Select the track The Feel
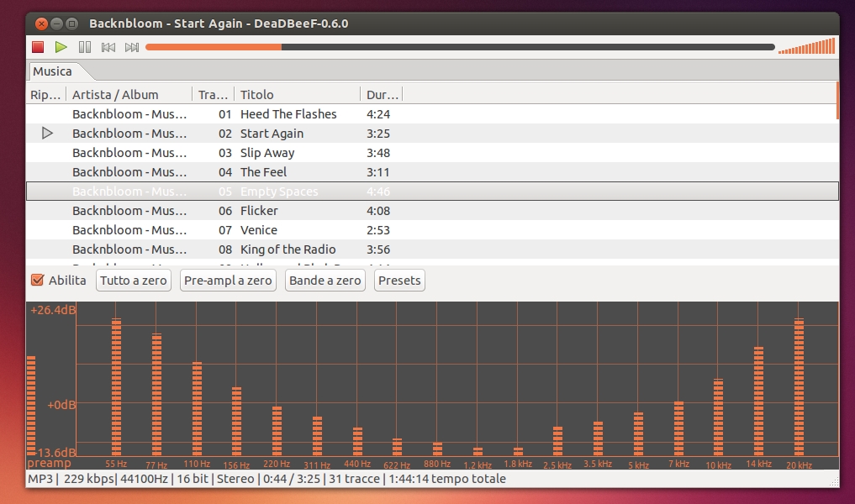The image size is (855, 504). click(x=432, y=172)
